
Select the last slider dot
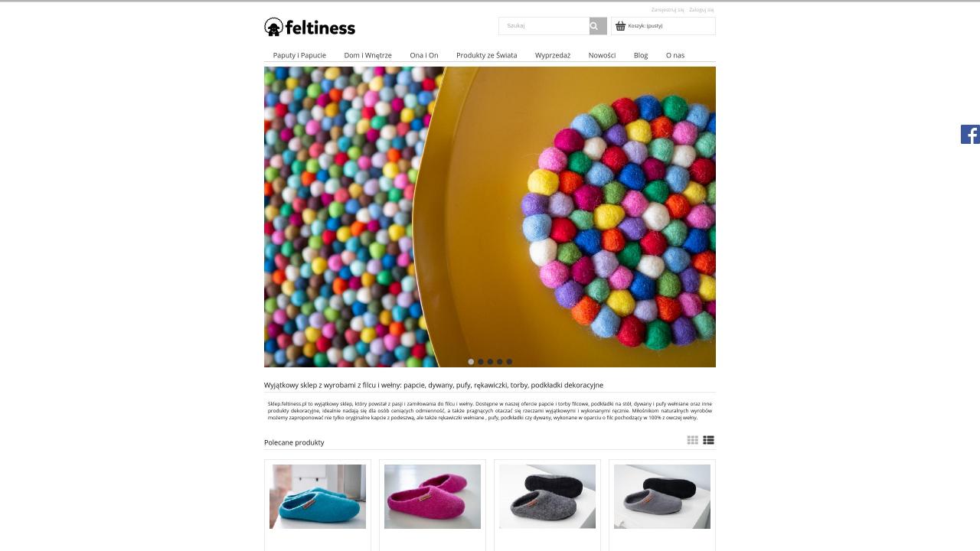509,362
